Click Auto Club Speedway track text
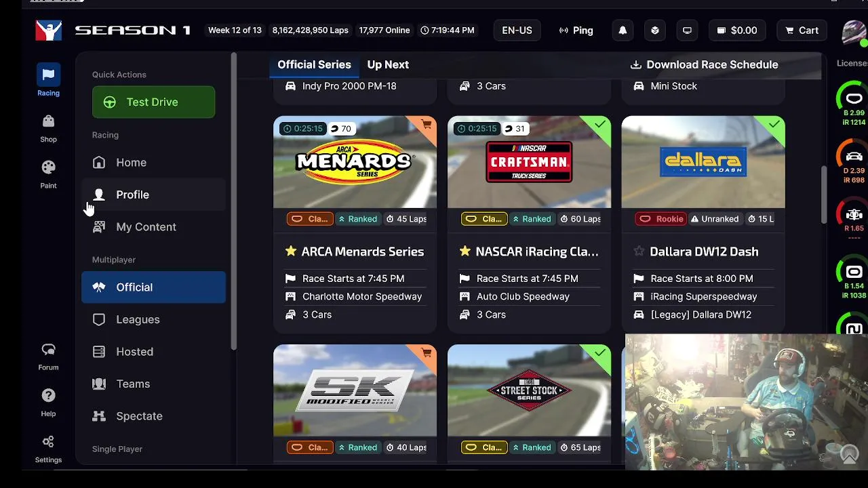Viewport: 868px width, 488px height. coord(523,296)
